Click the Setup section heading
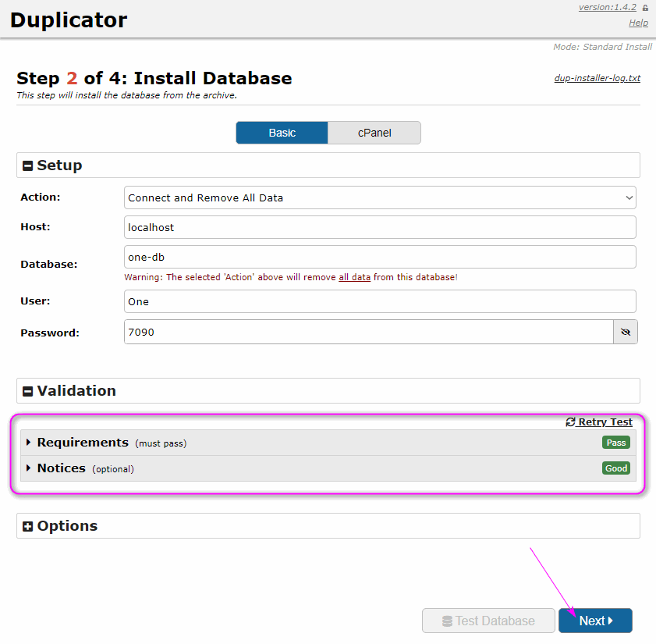The height and width of the screenshot is (644, 656). click(59, 165)
